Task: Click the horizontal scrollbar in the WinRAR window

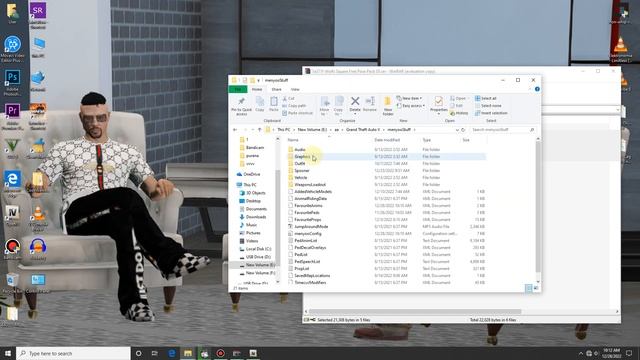Action: [x=414, y=311]
